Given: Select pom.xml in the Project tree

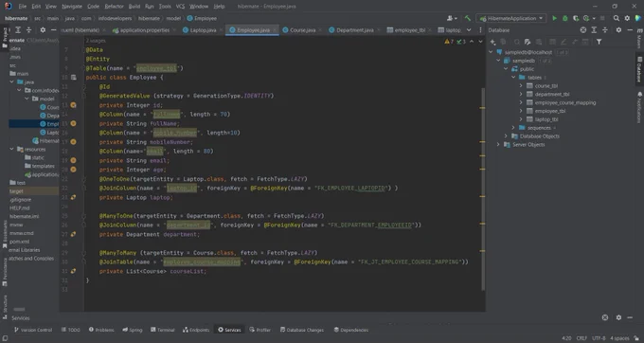Looking at the screenshot, I should click(x=19, y=242).
